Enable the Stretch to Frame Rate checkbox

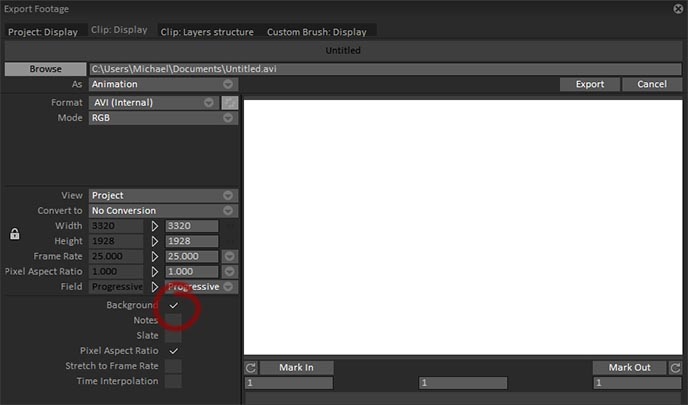tap(173, 366)
